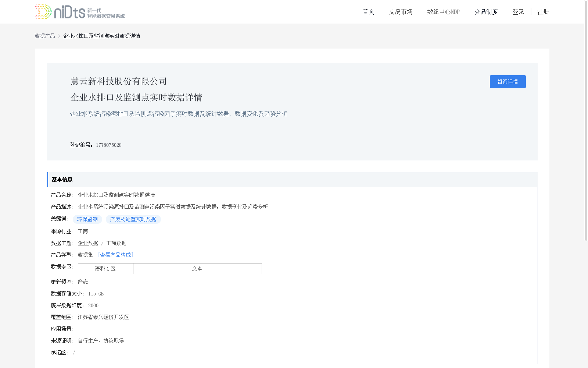Open the 交易市场 menu item

tap(401, 12)
